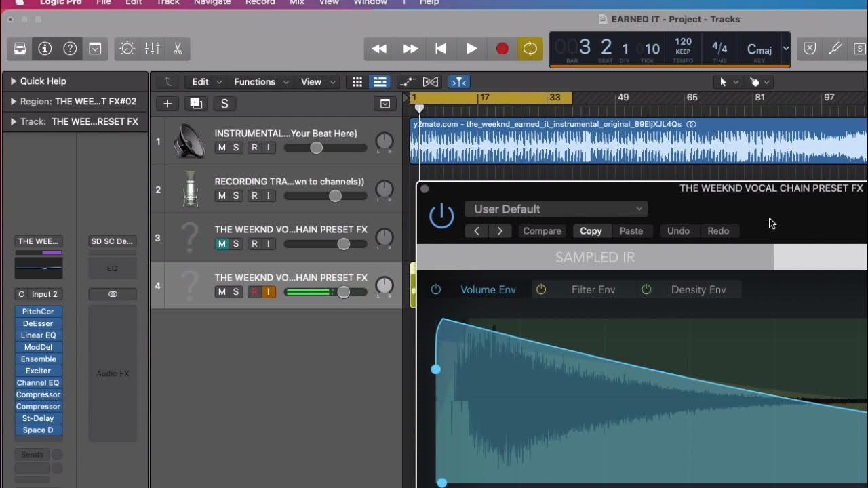This screenshot has width=868, height=488.
Task: Click the Compare button
Action: 542,231
